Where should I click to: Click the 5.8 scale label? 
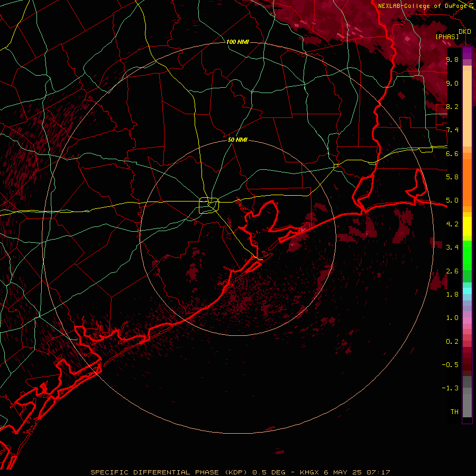452,177
